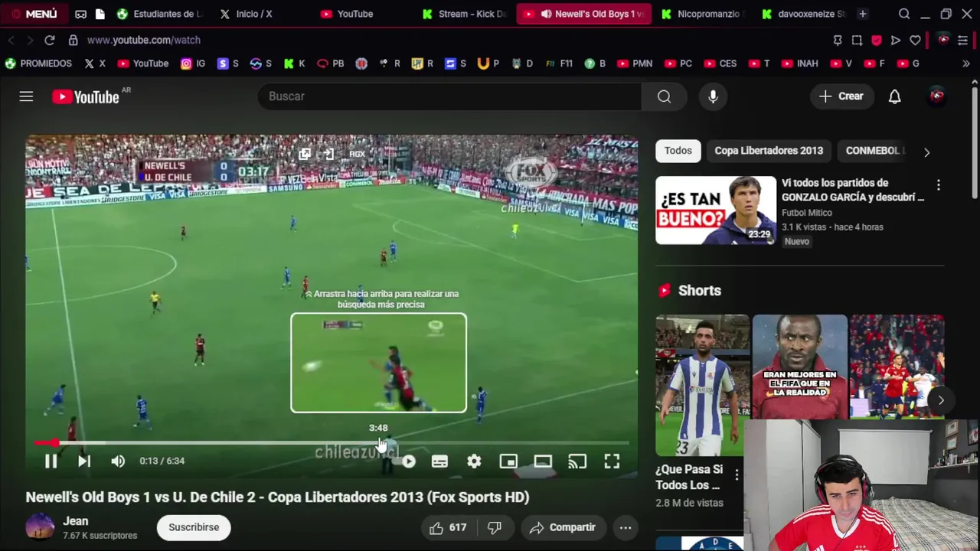Share the video with Compartir
The image size is (980, 551).
[x=563, y=527]
